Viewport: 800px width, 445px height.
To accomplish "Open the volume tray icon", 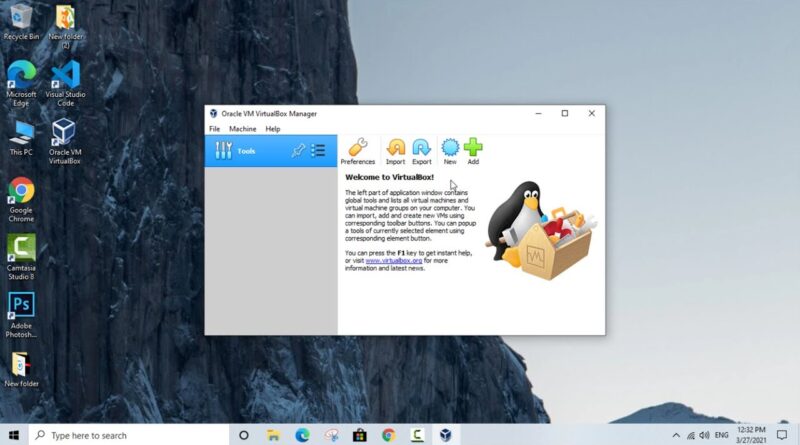I will click(x=705, y=435).
